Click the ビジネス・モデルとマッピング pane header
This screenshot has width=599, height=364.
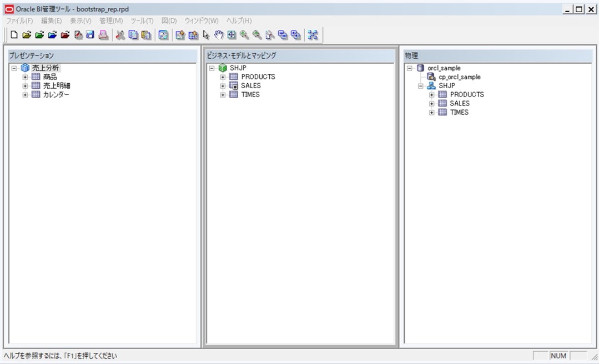click(300, 55)
